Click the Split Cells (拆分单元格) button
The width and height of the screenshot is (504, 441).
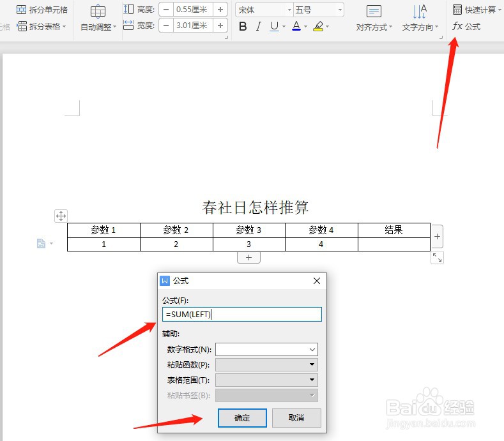click(x=42, y=10)
